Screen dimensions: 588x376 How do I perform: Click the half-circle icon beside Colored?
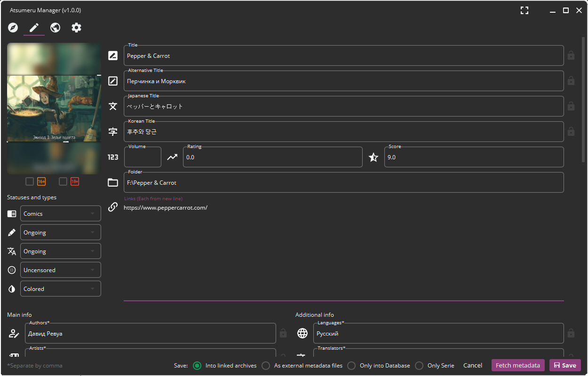click(x=12, y=289)
